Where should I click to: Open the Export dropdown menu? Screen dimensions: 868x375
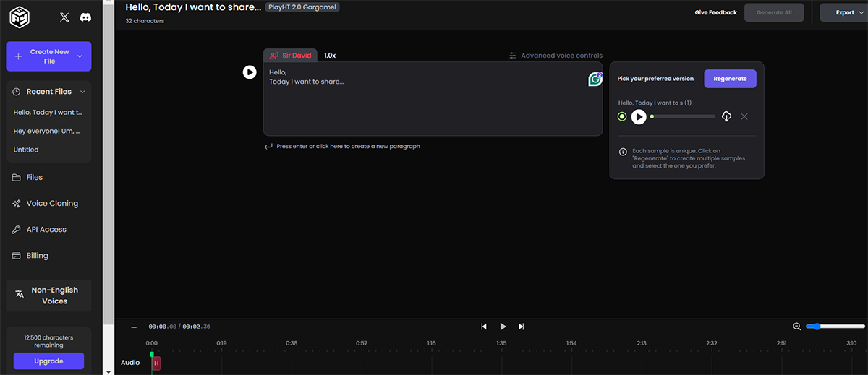[845, 12]
